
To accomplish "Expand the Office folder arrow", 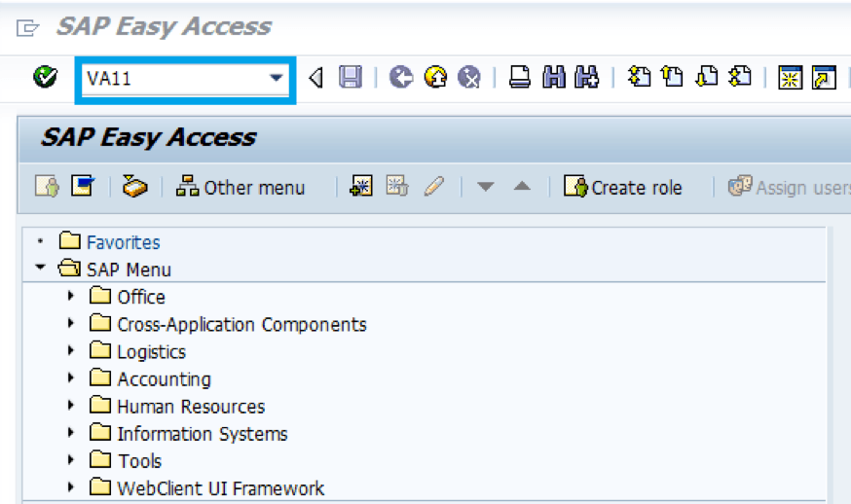I will (x=70, y=296).
